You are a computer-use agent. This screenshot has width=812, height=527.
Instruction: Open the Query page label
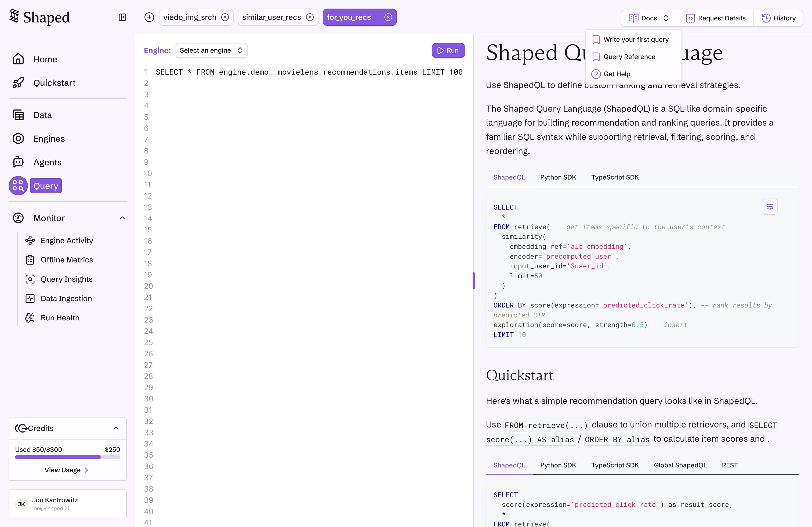(x=46, y=186)
